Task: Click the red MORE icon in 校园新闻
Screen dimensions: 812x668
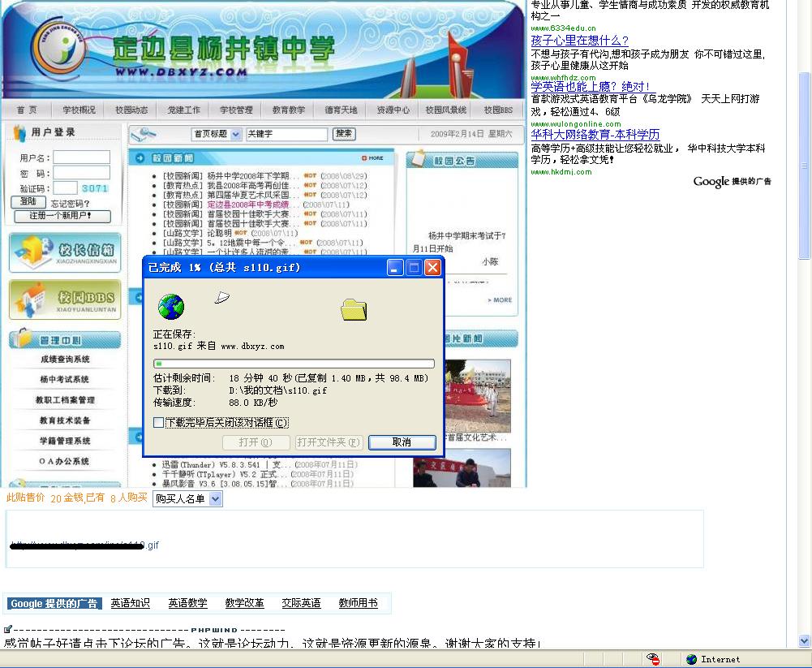Action: point(372,158)
